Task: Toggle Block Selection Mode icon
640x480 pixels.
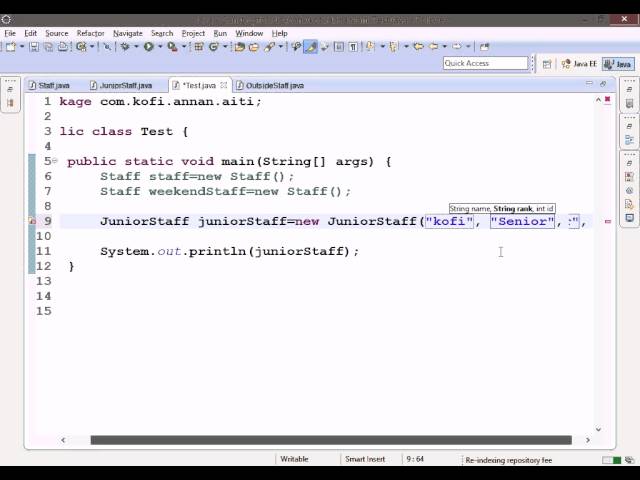Action: (339, 47)
